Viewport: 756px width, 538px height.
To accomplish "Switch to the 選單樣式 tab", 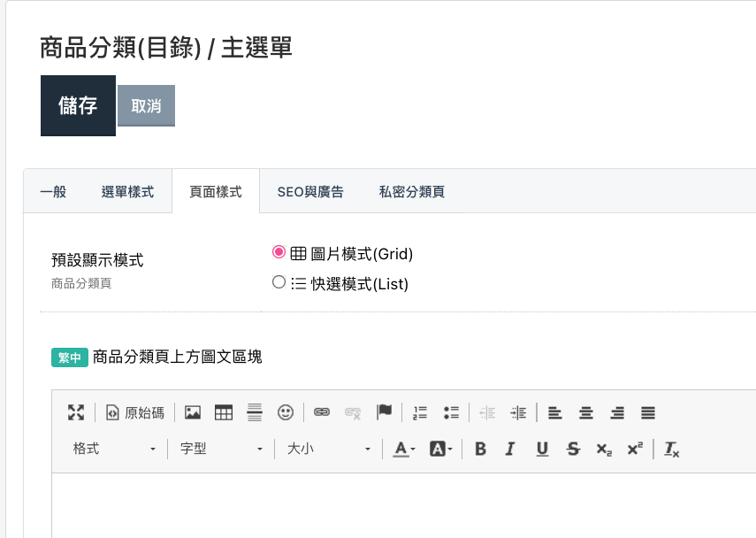I will click(x=127, y=191).
